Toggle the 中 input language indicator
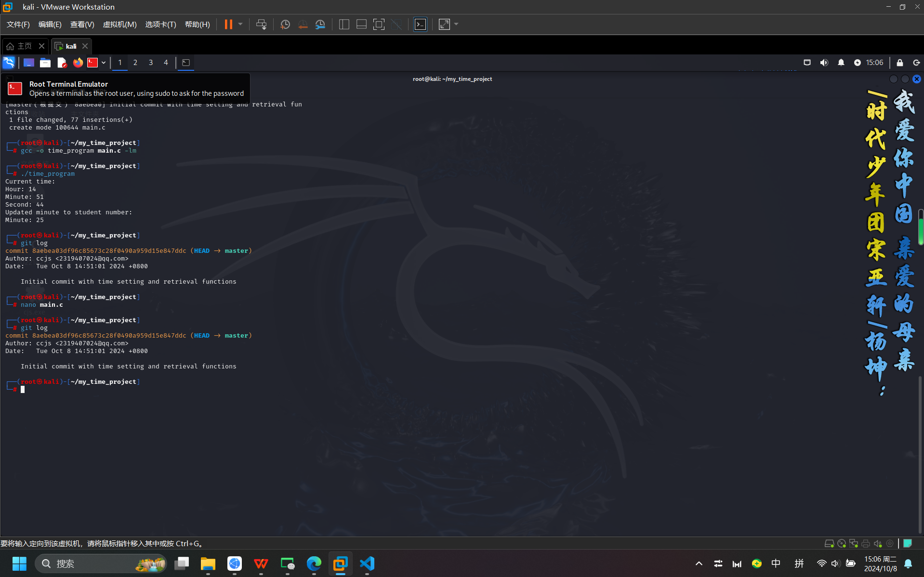Viewport: 924px width, 577px height. pyautogui.click(x=776, y=564)
